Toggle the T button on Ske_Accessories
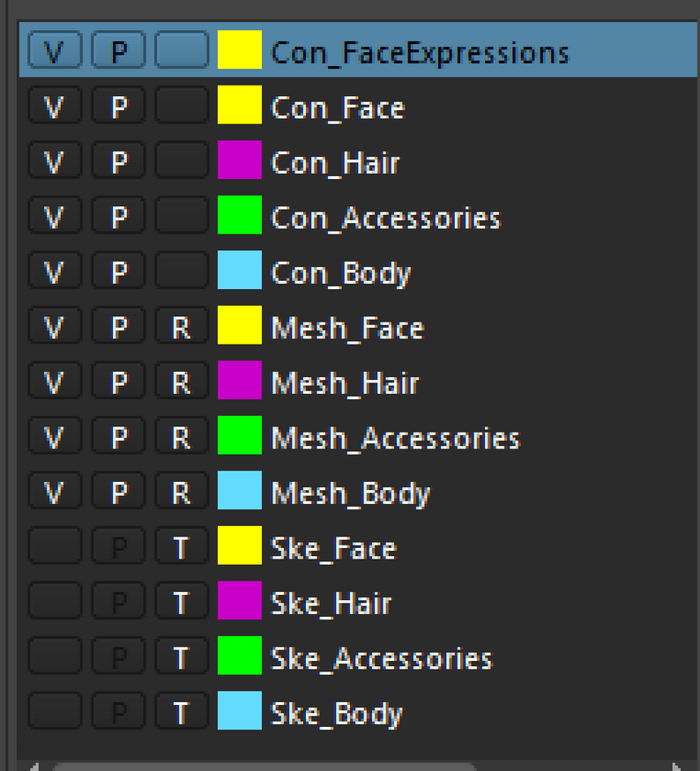Image resolution: width=700 pixels, height=771 pixels. click(x=181, y=656)
